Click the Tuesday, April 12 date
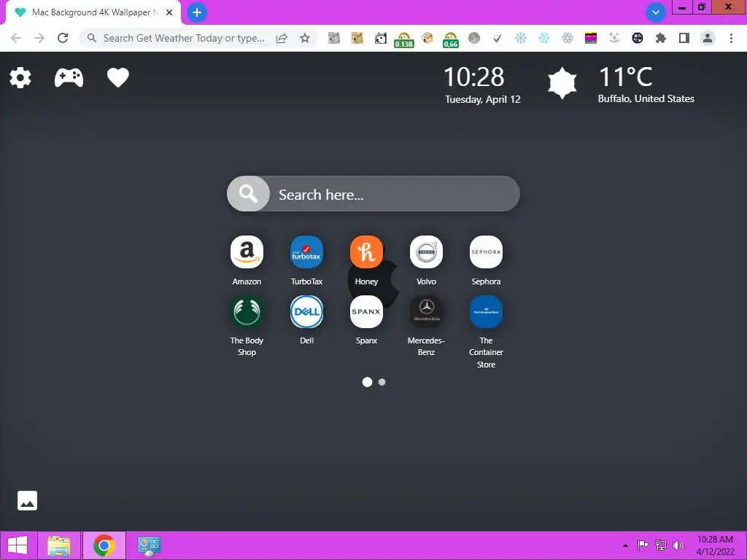747x560 pixels. click(483, 99)
